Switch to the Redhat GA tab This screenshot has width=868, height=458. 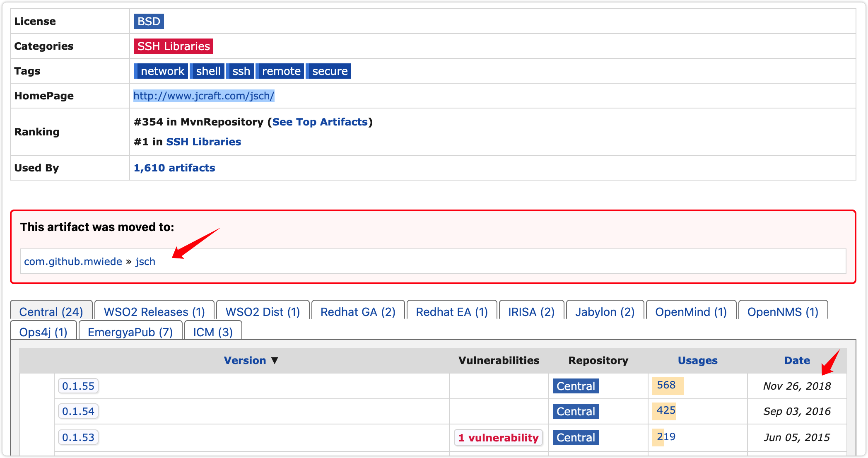point(358,312)
